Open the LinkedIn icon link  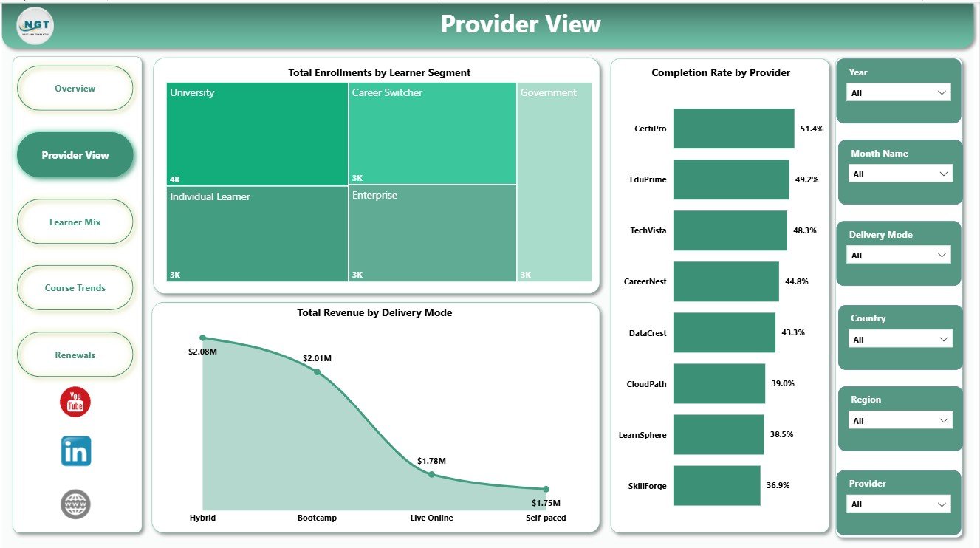(x=76, y=451)
